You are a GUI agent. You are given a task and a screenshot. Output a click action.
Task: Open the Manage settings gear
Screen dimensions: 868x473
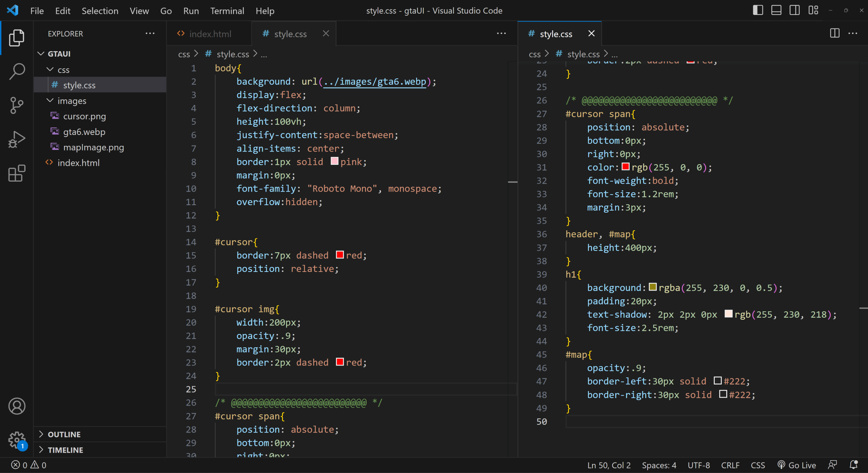click(17, 440)
